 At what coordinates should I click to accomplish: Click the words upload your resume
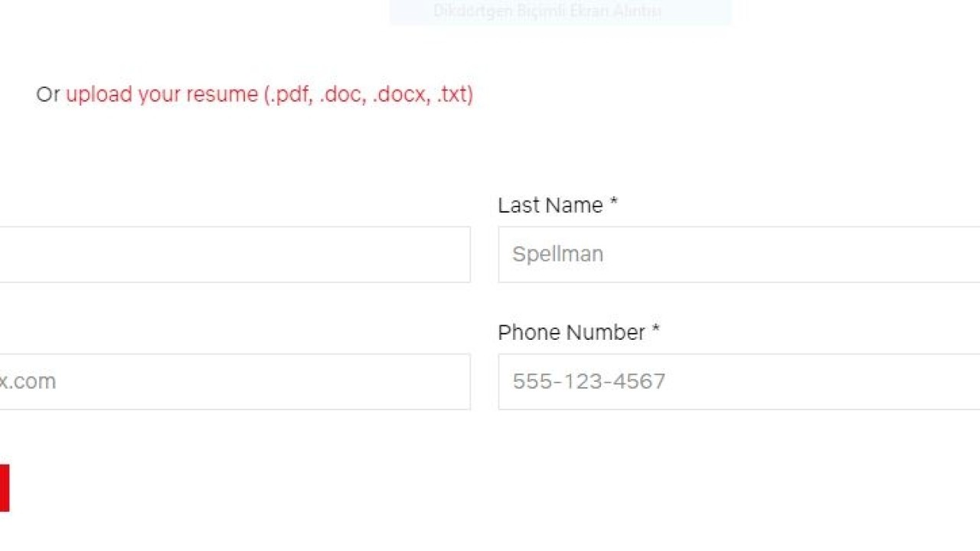(162, 94)
